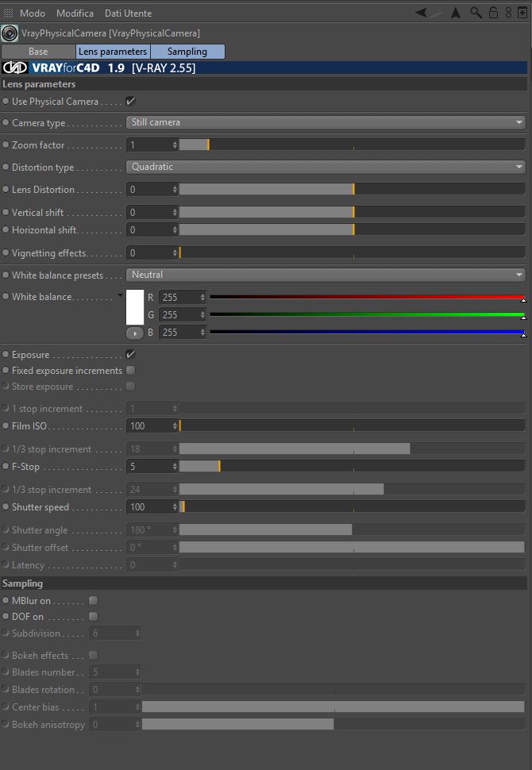Enable Fixed exposure increments checkbox
Viewport: 532px width, 770px height.
(131, 370)
